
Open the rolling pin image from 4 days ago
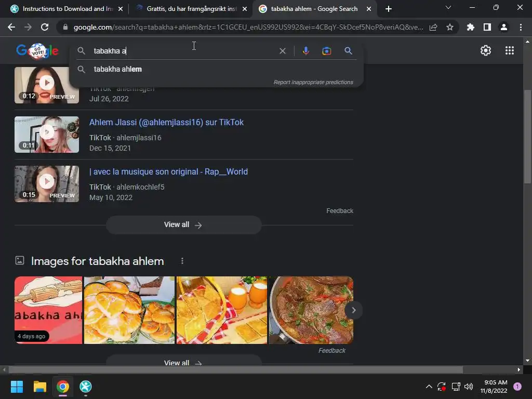(48, 310)
